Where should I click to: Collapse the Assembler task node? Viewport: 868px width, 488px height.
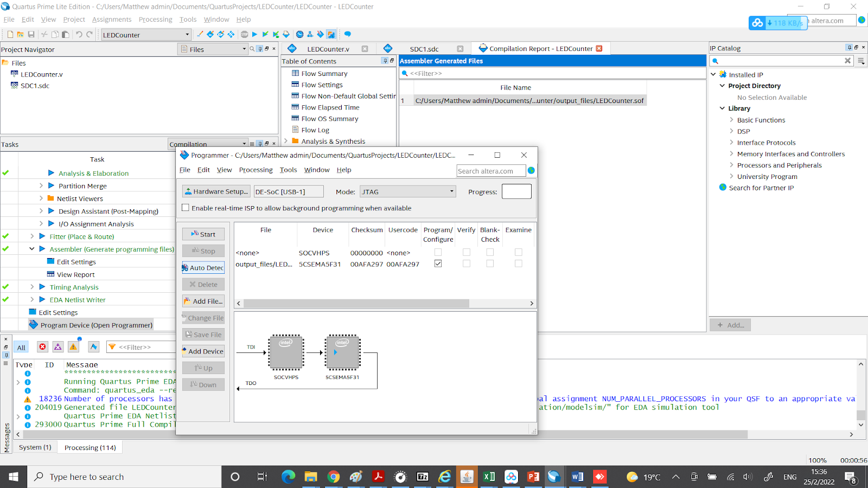pyautogui.click(x=32, y=249)
